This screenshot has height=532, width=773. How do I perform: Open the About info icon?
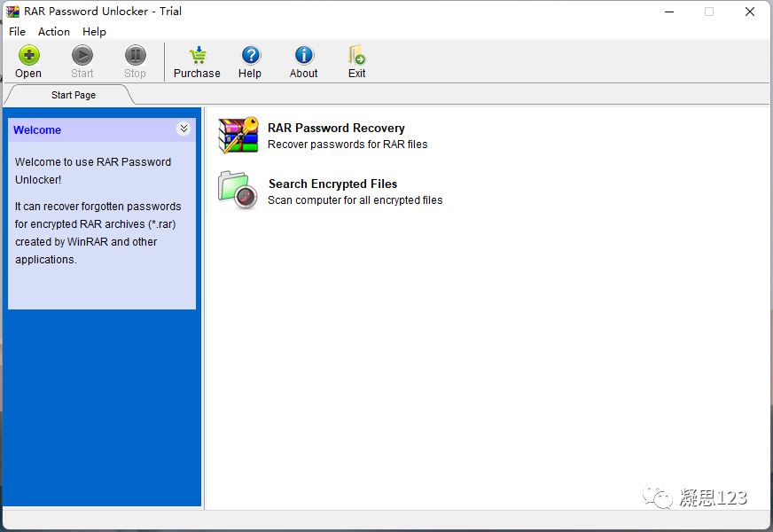coord(304,55)
